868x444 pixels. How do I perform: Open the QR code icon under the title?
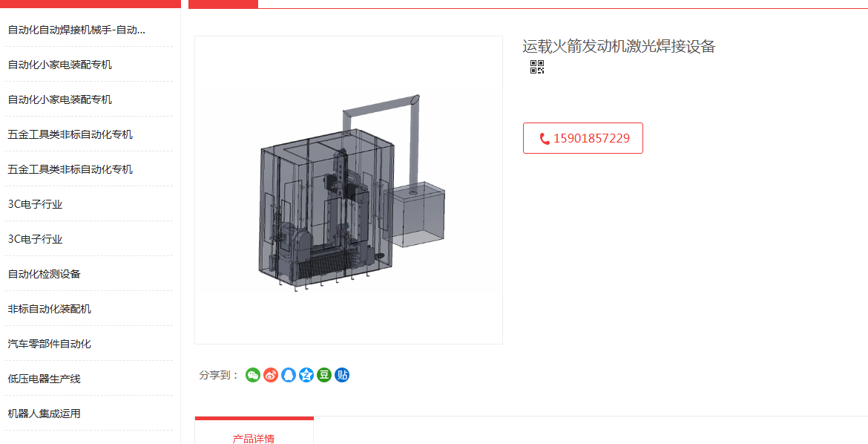(537, 67)
